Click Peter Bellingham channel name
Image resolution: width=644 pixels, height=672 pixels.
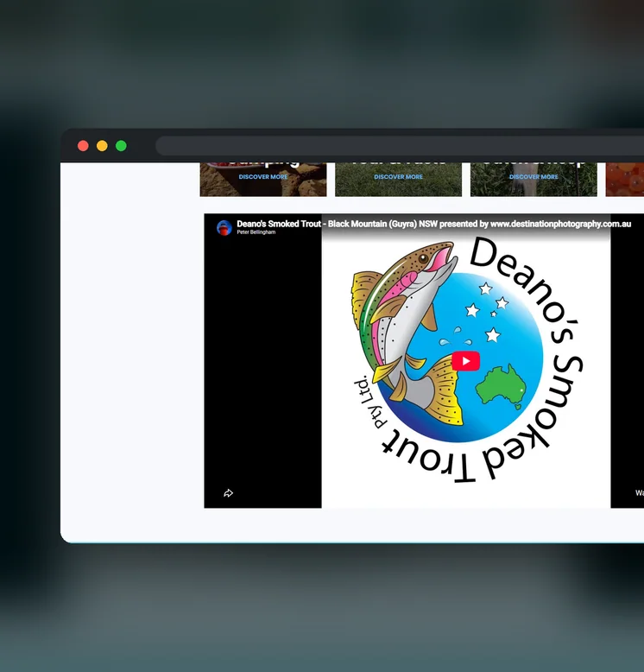pyautogui.click(x=256, y=232)
